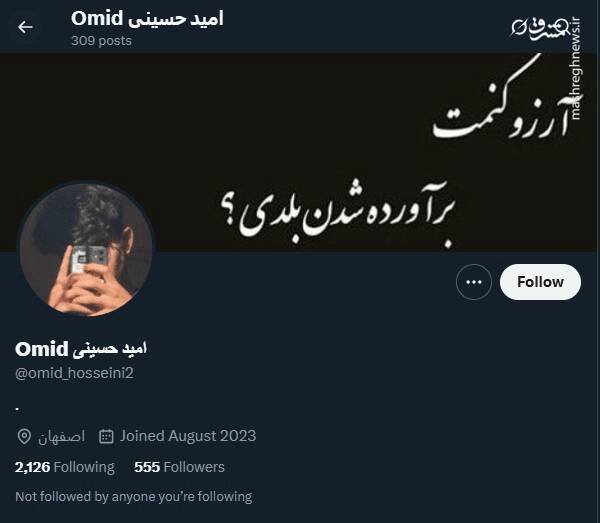Click 'Not followed by anyone you're following'
The image size is (600, 523).
click(x=134, y=497)
